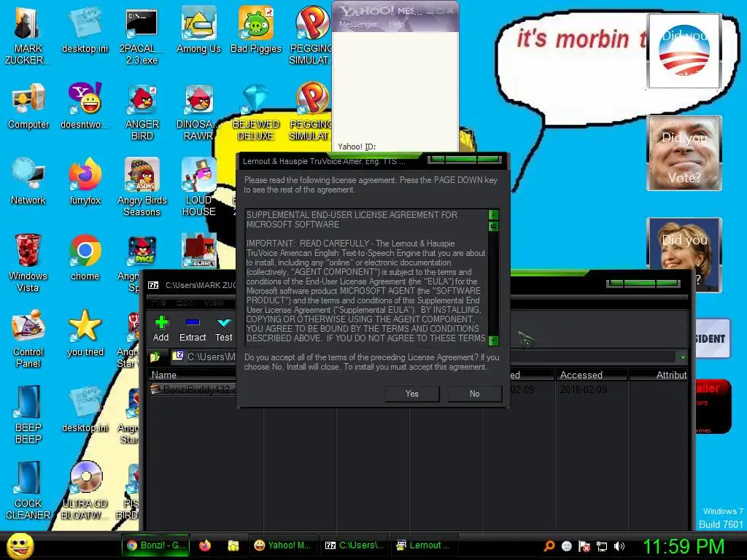Open the ULTRA CD BLOATW... disc icon
The image size is (747, 560).
tap(85, 490)
